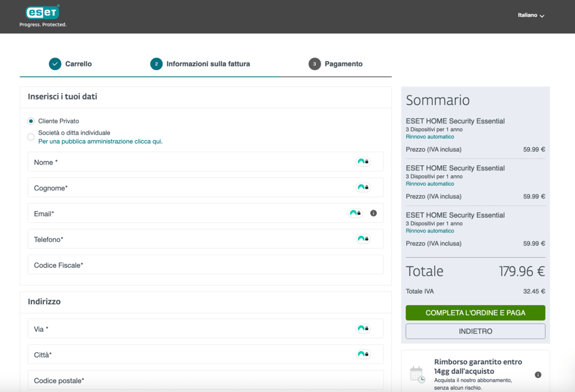
Task: Click Rinnovo automatico link of third product
Action: coord(430,231)
